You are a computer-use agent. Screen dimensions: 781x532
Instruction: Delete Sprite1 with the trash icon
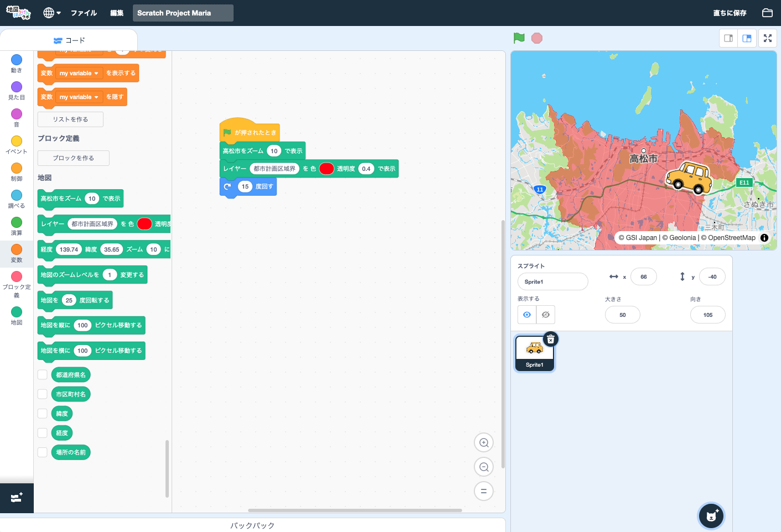click(x=551, y=339)
